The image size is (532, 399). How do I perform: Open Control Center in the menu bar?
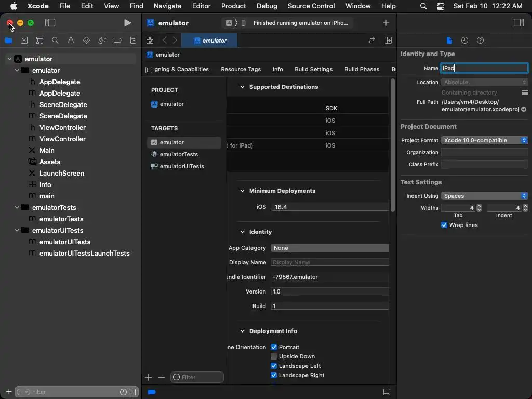[441, 6]
